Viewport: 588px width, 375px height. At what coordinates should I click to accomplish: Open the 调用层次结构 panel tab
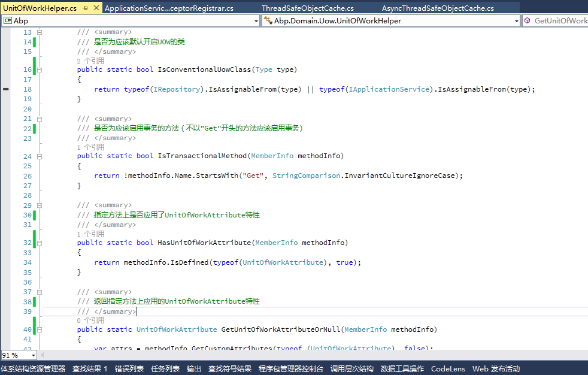click(x=351, y=369)
